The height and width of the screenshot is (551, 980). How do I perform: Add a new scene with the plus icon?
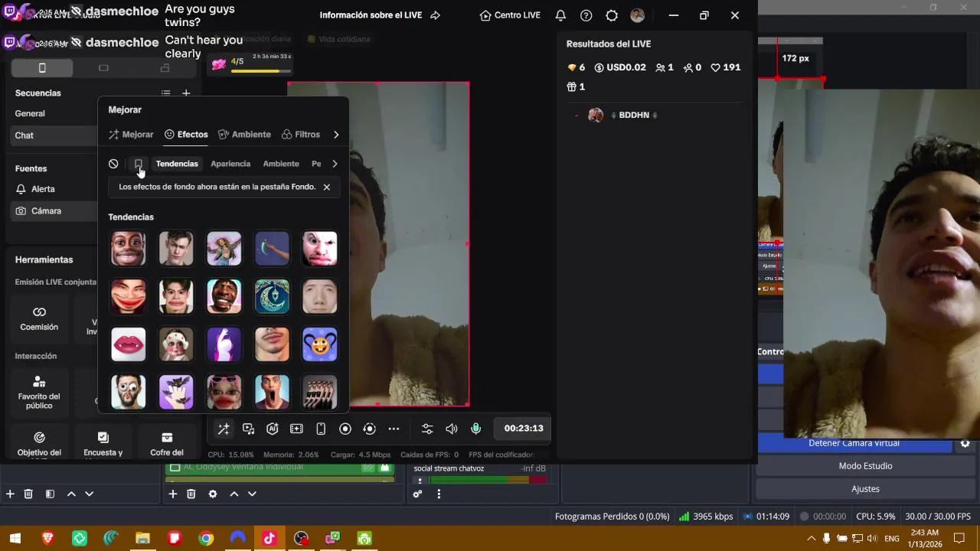[x=186, y=93]
